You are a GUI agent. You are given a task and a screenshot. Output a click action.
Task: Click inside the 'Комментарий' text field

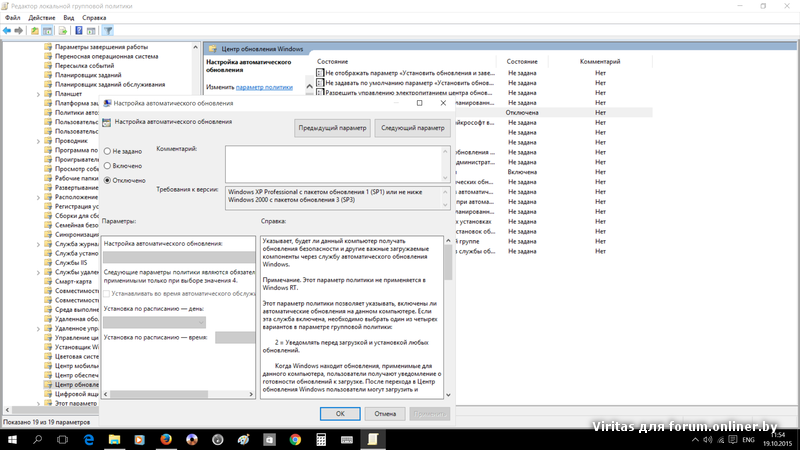(x=330, y=162)
